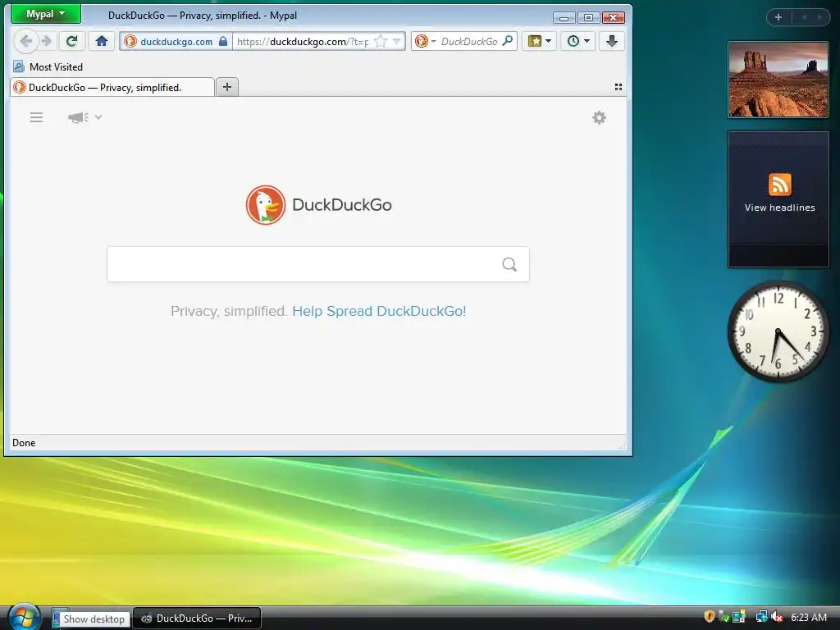This screenshot has width=840, height=630.
Task: Click the orange RSS feed icon
Action: point(779,185)
